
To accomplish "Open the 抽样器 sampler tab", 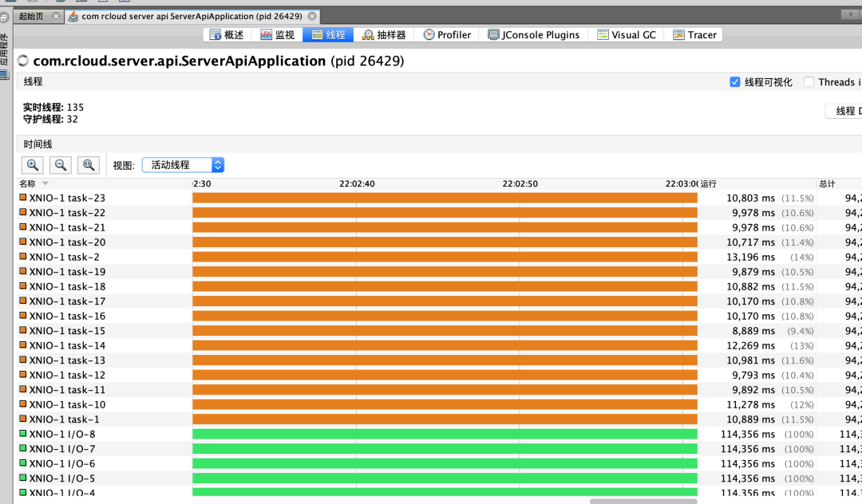I will pos(384,35).
